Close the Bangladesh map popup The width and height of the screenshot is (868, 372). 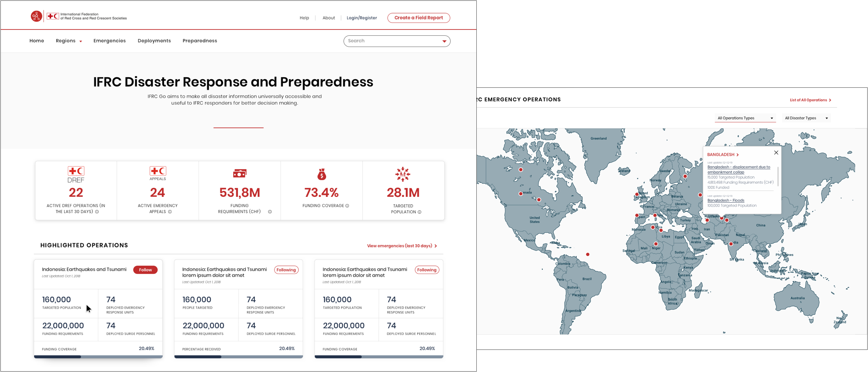(776, 153)
